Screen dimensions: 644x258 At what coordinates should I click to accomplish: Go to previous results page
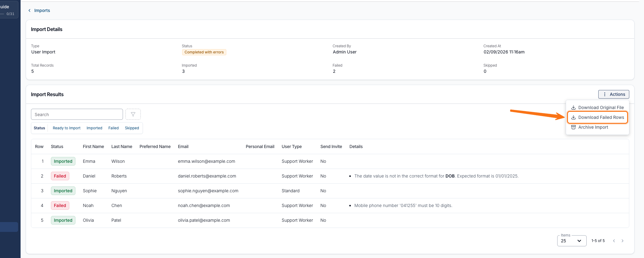click(614, 241)
